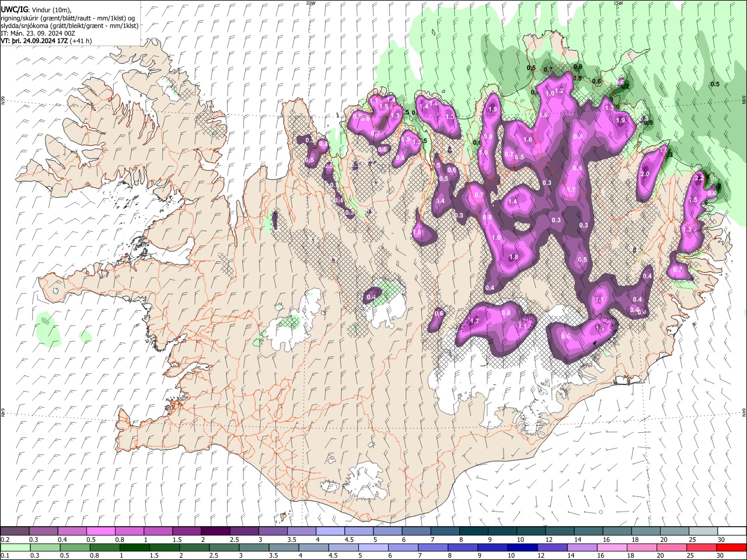
Task: Click the 30 label in the top legend row
Action: [x=721, y=540]
